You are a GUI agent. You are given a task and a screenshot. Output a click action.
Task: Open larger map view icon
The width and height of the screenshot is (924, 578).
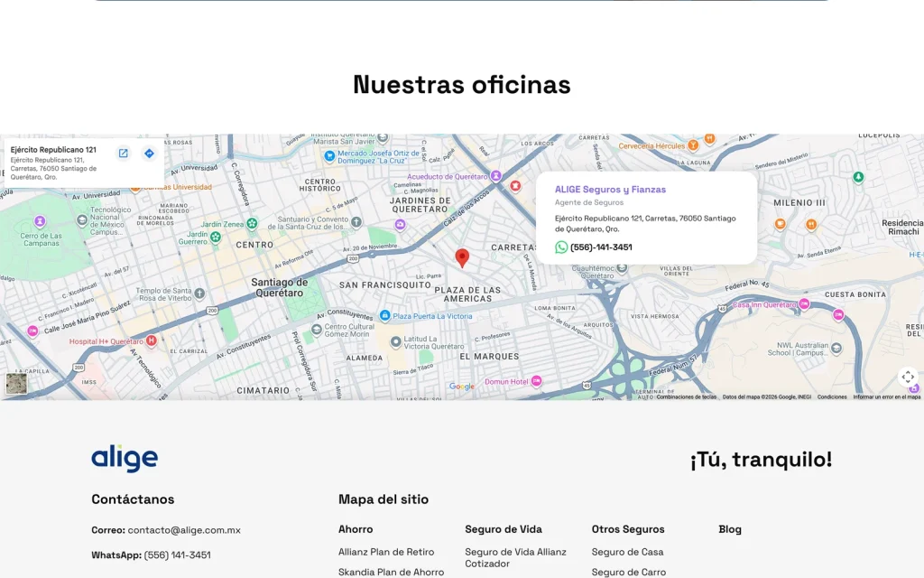tap(123, 154)
